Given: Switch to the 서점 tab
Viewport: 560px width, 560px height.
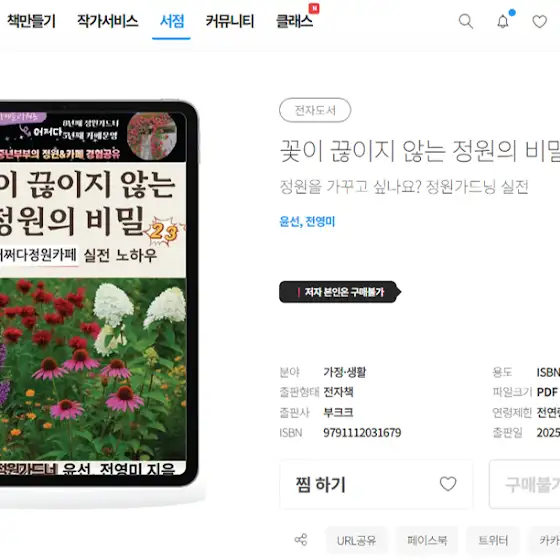Looking at the screenshot, I should pyautogui.click(x=172, y=21).
